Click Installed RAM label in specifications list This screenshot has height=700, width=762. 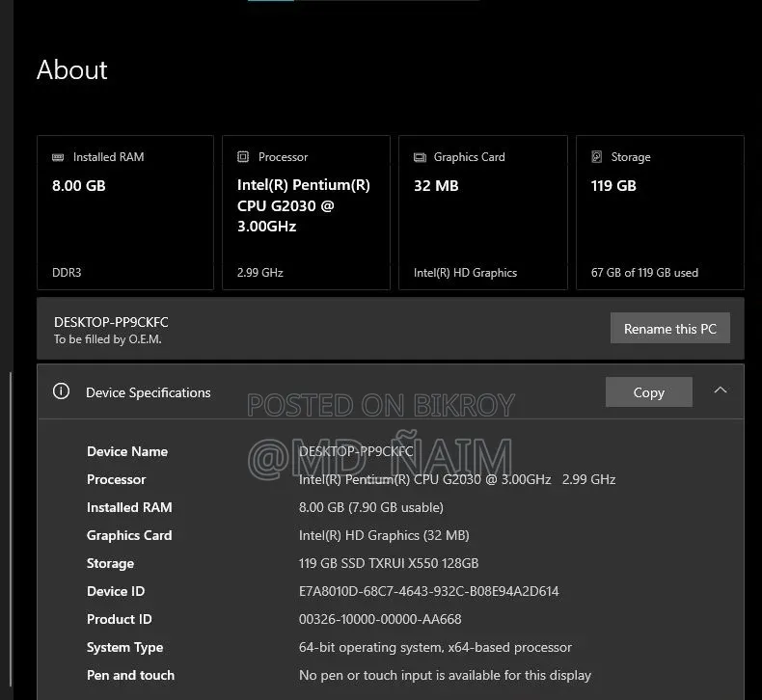click(129, 507)
